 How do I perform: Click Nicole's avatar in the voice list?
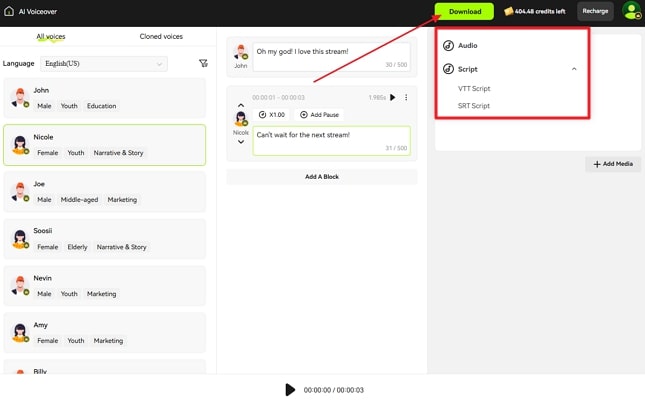click(20, 144)
